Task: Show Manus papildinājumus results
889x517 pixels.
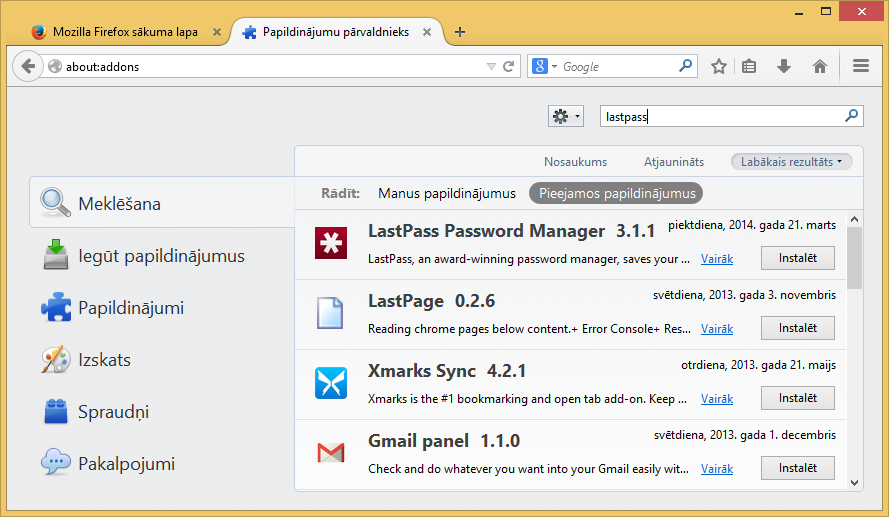Action: click(447, 193)
